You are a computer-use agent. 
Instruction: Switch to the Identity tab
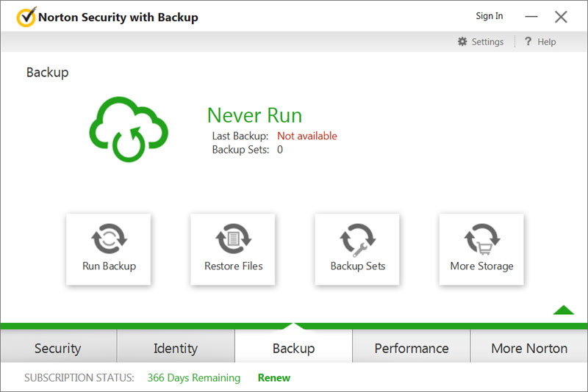coord(176,346)
